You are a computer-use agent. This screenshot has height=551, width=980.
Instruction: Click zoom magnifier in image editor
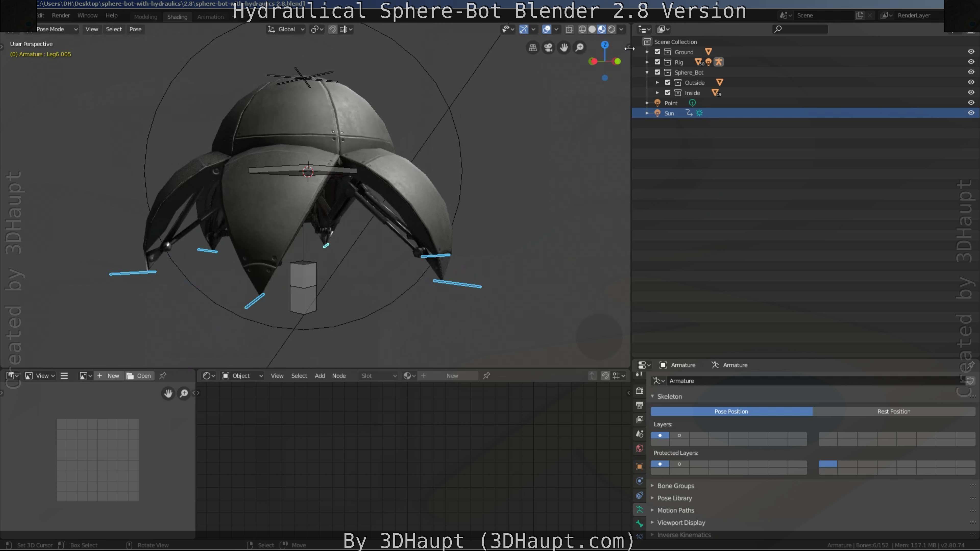(184, 393)
